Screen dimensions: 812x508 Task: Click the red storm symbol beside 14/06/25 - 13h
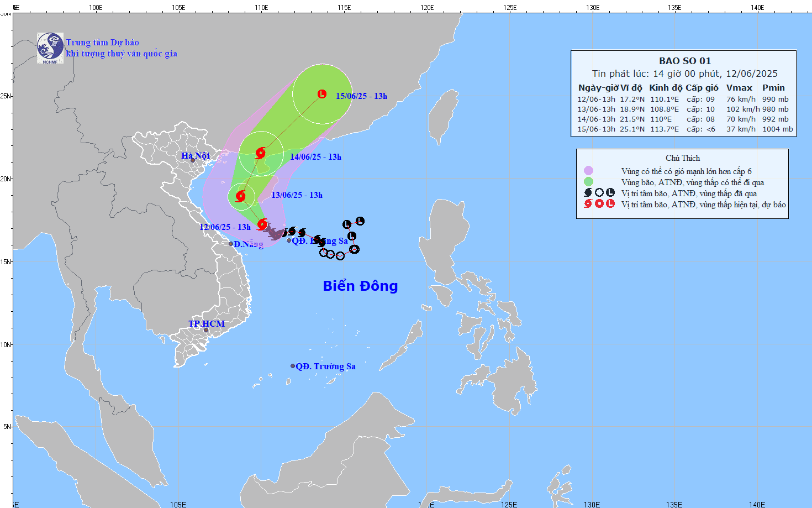click(x=261, y=153)
